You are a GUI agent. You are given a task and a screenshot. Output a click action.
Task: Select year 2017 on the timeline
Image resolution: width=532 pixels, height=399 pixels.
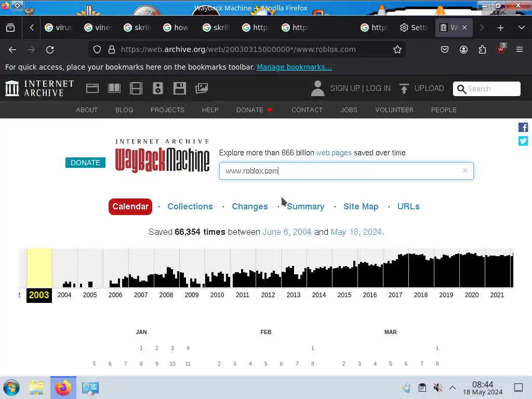tap(395, 295)
